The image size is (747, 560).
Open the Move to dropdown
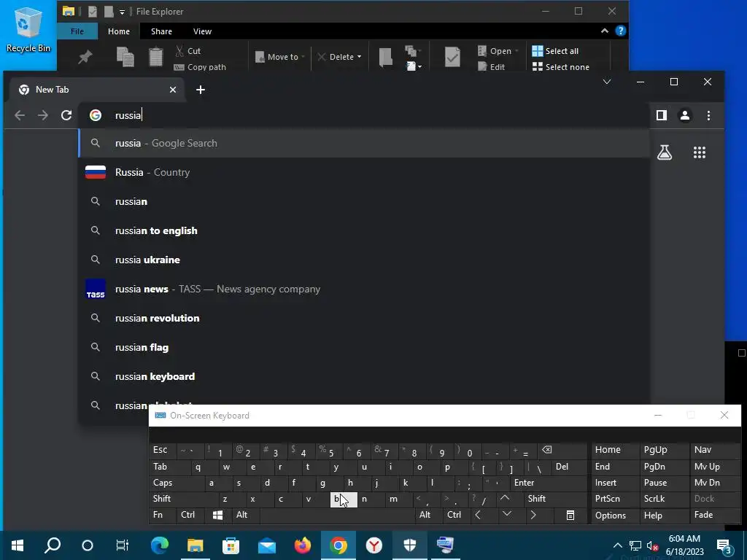(280, 57)
